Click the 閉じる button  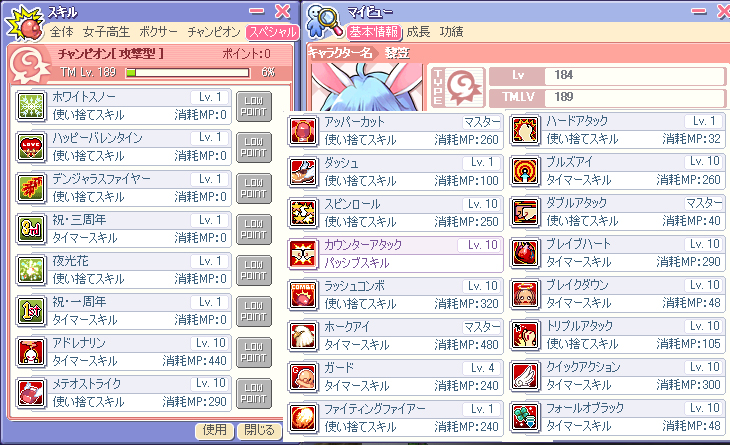pyautogui.click(x=259, y=430)
